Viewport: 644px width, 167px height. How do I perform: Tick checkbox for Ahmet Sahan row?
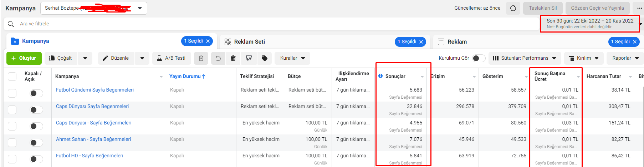(x=12, y=143)
